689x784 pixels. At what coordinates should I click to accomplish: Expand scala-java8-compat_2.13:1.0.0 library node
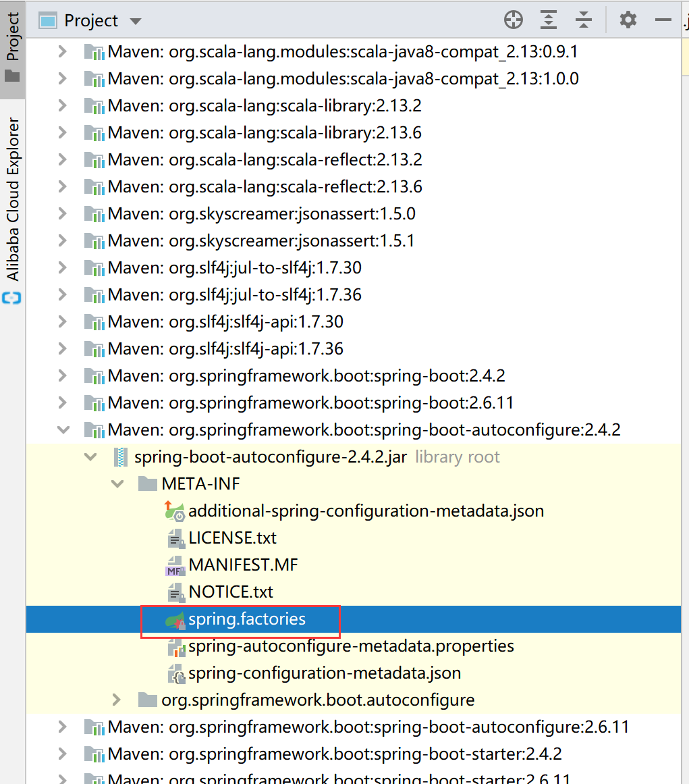coord(63,78)
